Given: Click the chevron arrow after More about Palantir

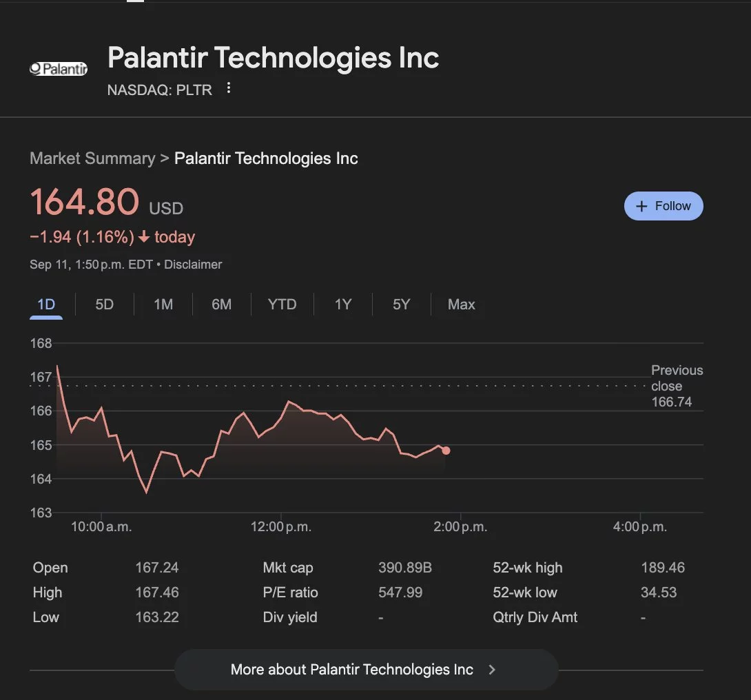Looking at the screenshot, I should click(x=492, y=670).
